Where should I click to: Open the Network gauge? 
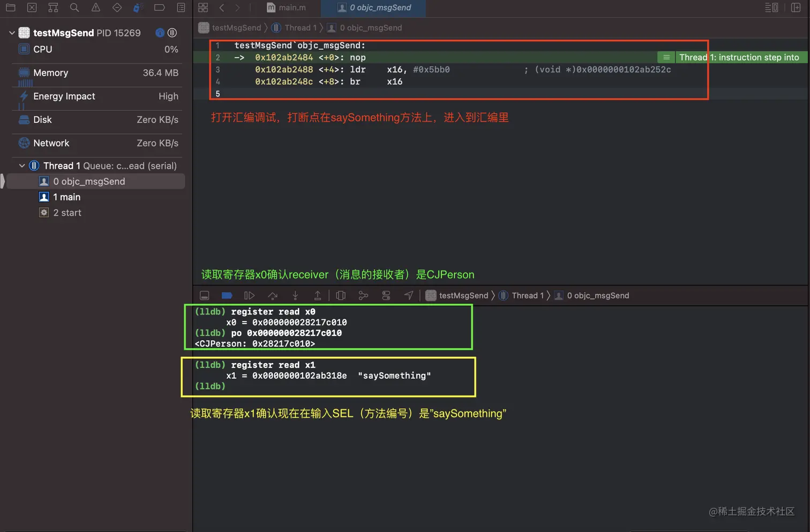point(97,144)
